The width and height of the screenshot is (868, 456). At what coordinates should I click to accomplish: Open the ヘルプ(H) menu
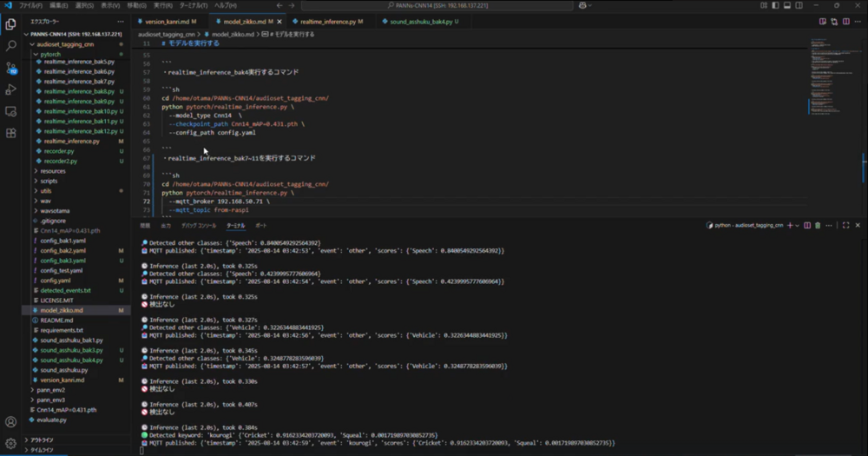pos(226,5)
